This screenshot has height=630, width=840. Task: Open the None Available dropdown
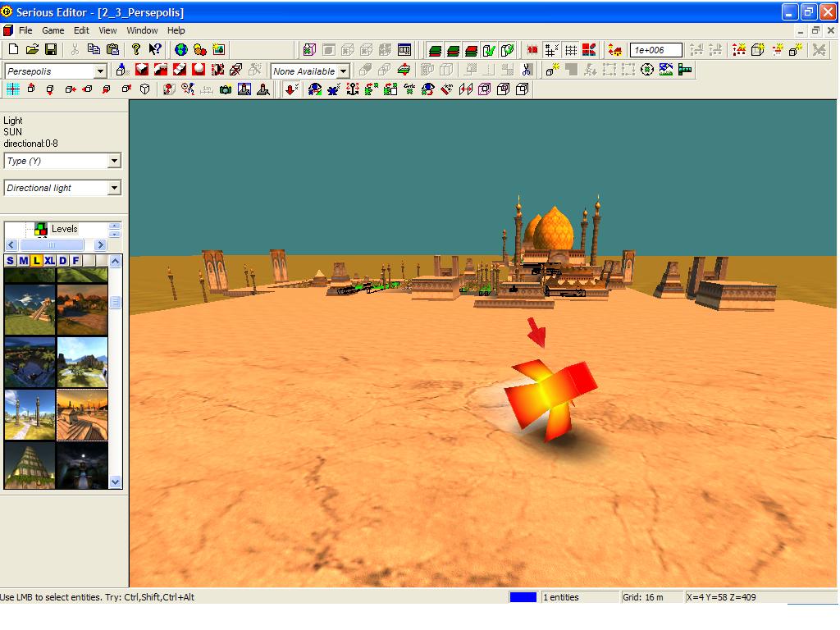click(344, 71)
